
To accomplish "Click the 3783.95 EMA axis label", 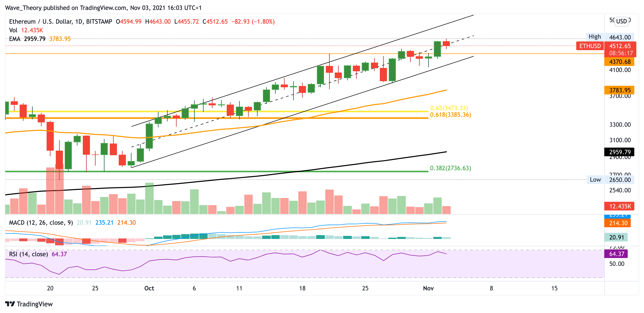I will point(620,90).
